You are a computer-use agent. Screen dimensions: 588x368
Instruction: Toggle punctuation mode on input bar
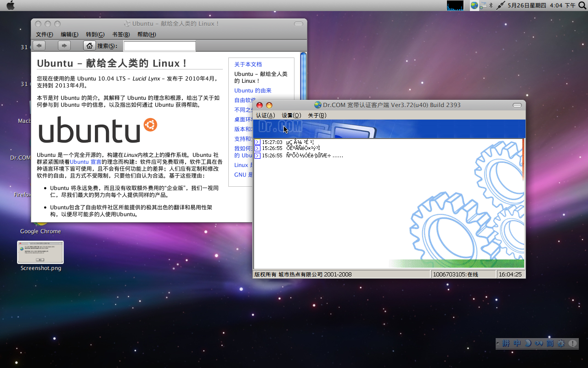point(539,343)
